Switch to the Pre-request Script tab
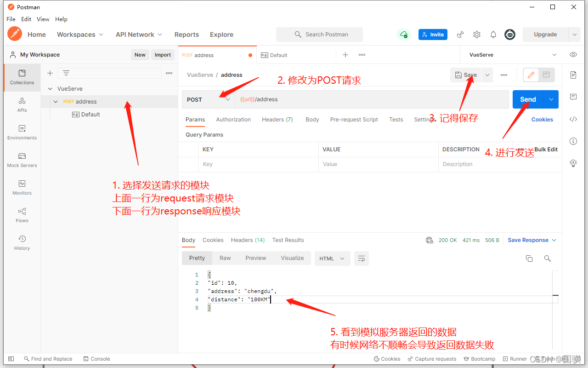The height and width of the screenshot is (368, 588). 354,120
